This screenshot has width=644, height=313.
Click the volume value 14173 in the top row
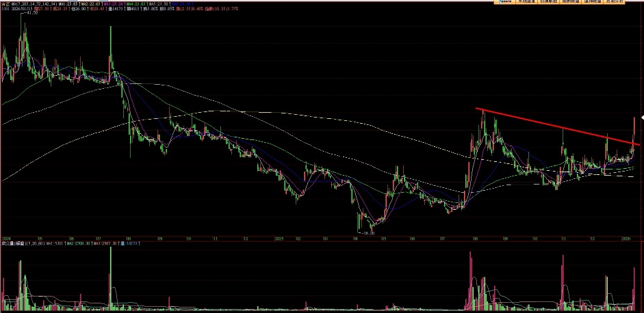(116, 9)
